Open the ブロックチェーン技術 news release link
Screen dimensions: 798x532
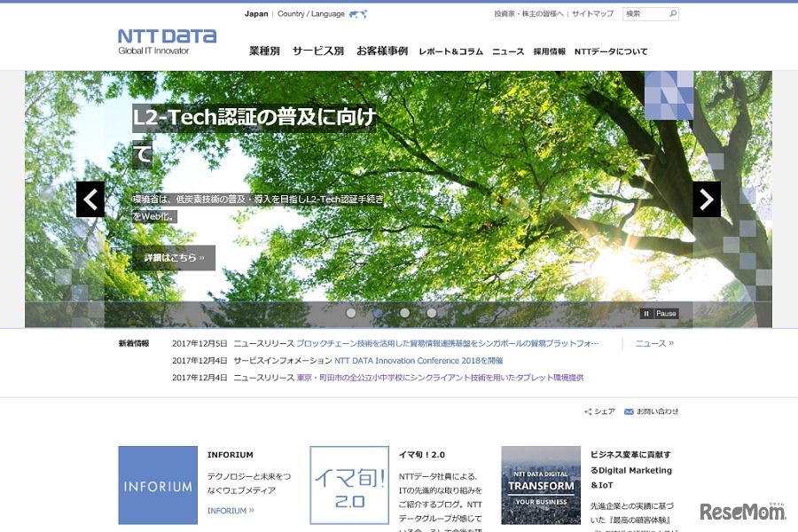click(x=448, y=344)
